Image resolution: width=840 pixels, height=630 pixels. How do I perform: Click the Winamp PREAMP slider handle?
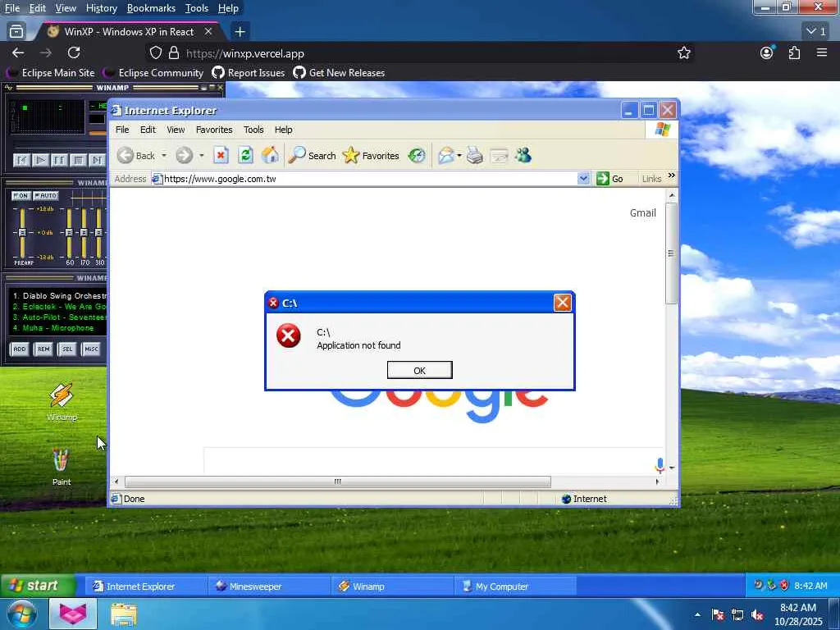22,232
